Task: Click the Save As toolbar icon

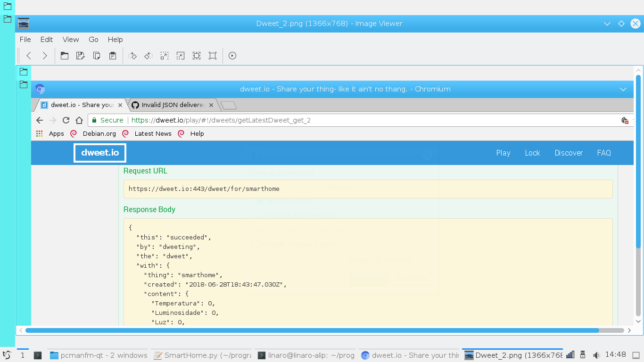Action: point(81,56)
